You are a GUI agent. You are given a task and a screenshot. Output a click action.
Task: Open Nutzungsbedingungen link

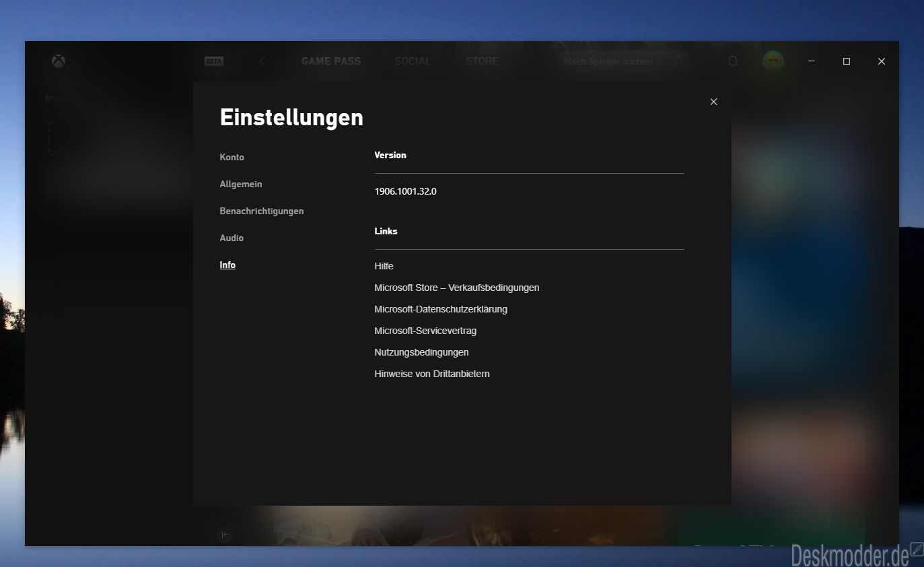pyautogui.click(x=421, y=352)
